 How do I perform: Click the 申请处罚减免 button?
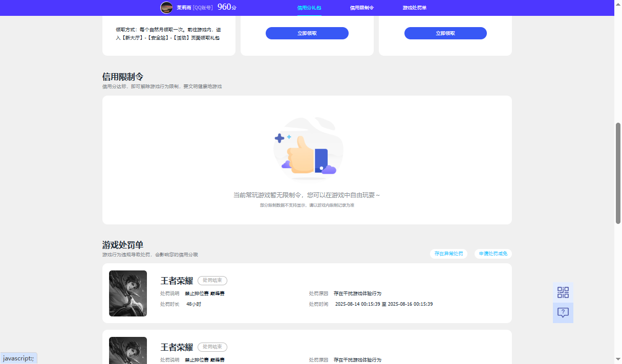point(493,254)
